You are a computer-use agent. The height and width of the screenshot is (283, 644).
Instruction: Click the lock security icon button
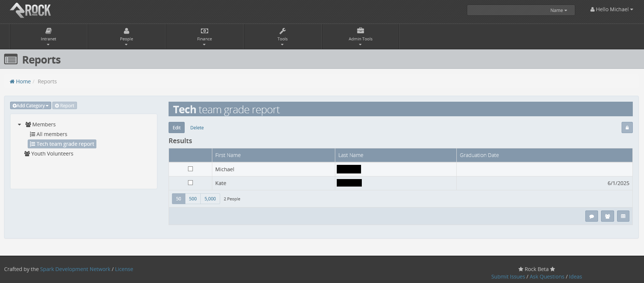(x=627, y=128)
